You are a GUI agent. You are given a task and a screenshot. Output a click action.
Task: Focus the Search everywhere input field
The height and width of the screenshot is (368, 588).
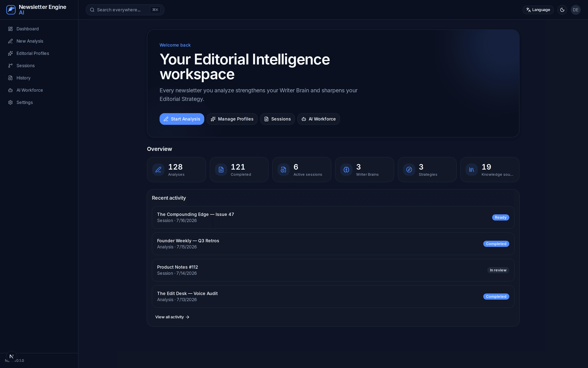click(125, 10)
